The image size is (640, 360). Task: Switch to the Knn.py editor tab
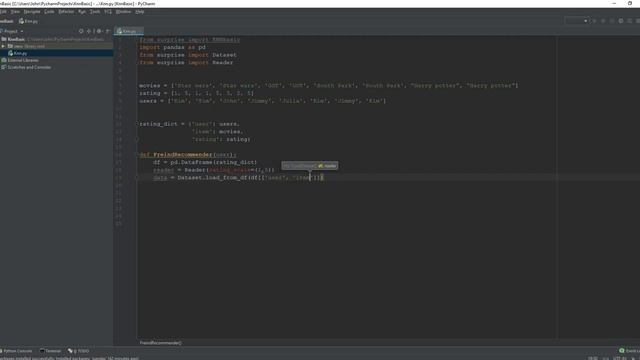point(129,31)
